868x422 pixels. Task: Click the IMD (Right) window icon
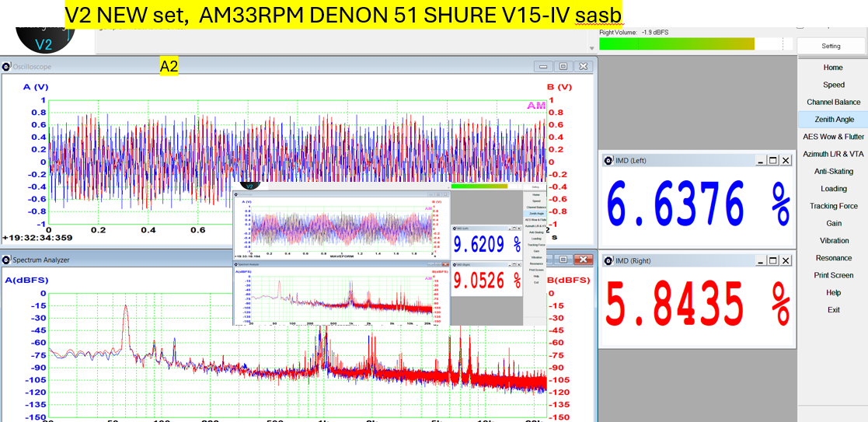608,260
